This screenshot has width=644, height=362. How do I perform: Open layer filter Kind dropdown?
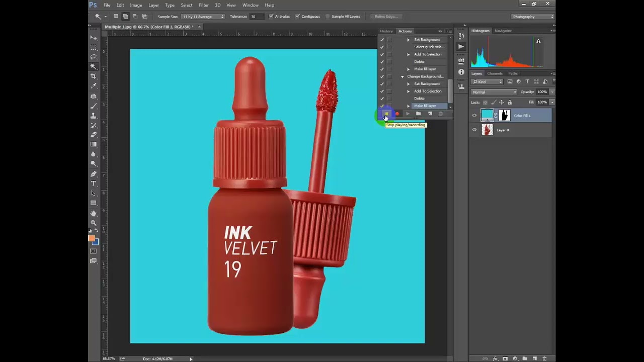tap(488, 81)
